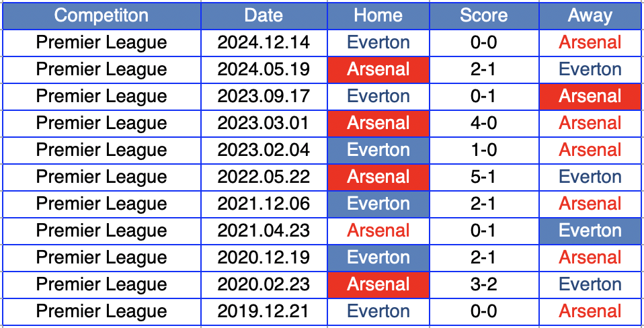Select blue Everton away cell for 2021.04.23
The height and width of the screenshot is (328, 644).
click(x=590, y=231)
